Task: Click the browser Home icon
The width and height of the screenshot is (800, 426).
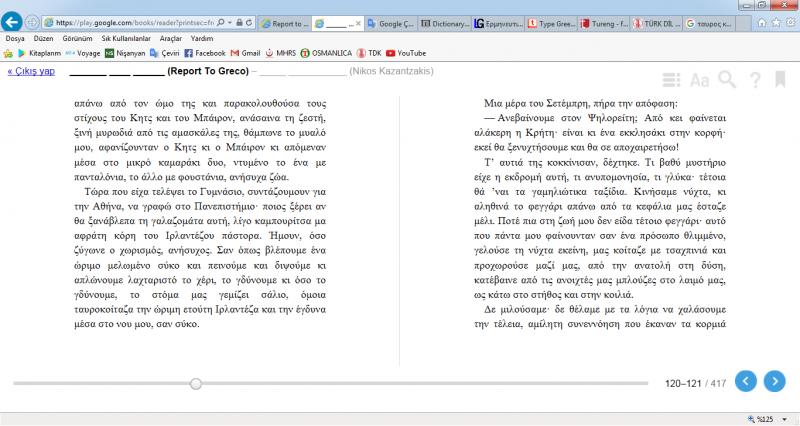Action: coord(762,22)
